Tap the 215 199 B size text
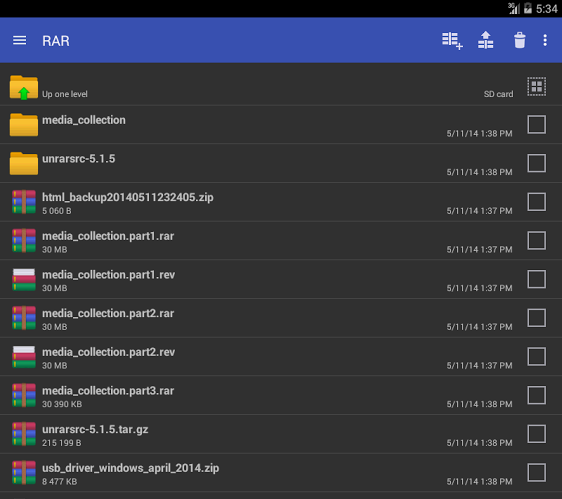 pyautogui.click(x=62, y=443)
